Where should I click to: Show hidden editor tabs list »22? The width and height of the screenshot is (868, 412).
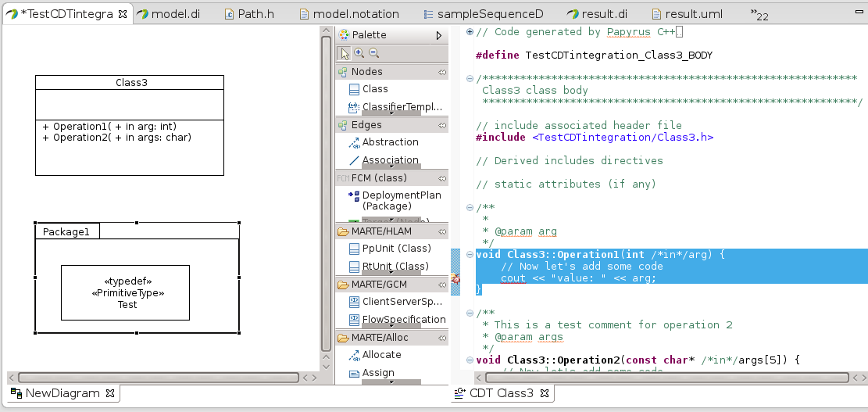click(758, 14)
